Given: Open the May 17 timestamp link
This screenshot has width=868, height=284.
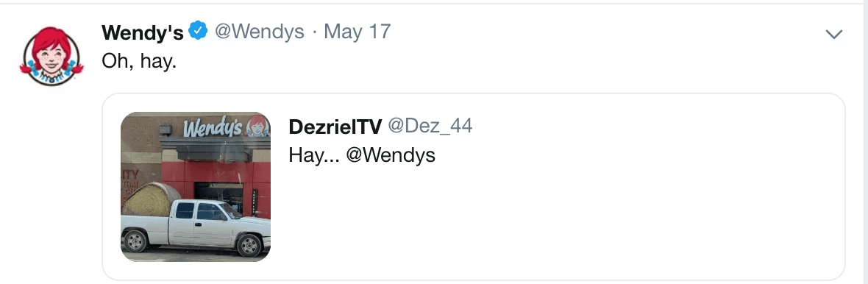Looking at the screenshot, I should pyautogui.click(x=357, y=32).
